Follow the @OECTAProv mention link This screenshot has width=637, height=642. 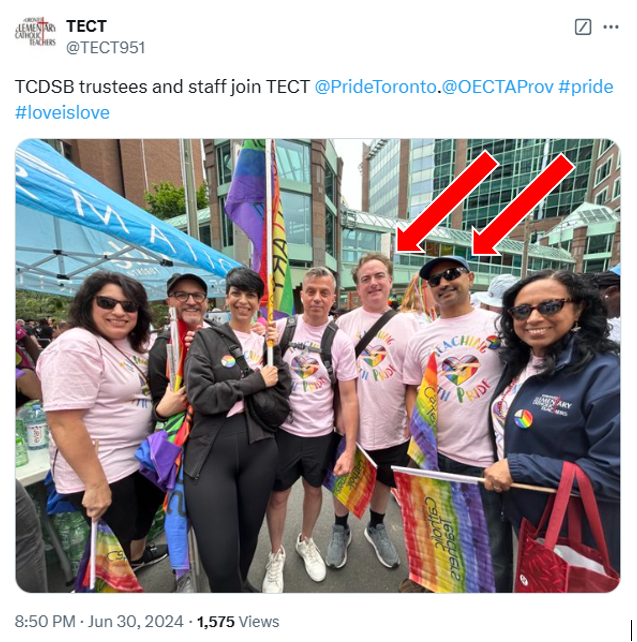click(x=497, y=87)
